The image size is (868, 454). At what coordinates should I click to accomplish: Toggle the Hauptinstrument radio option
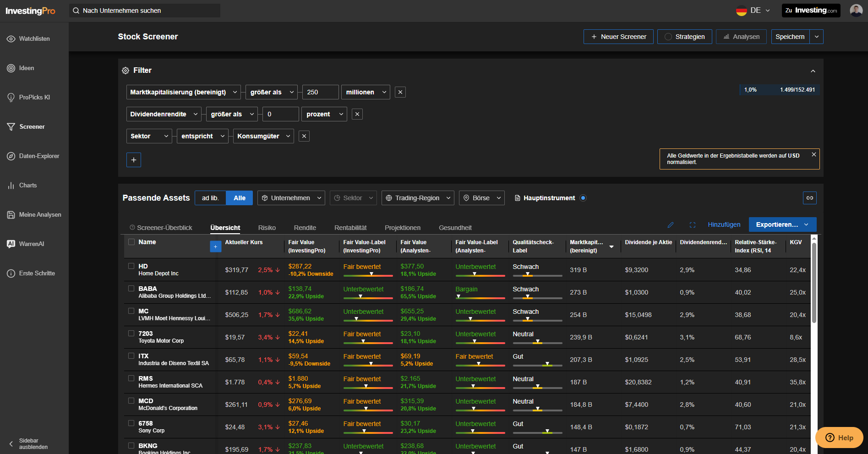click(583, 198)
